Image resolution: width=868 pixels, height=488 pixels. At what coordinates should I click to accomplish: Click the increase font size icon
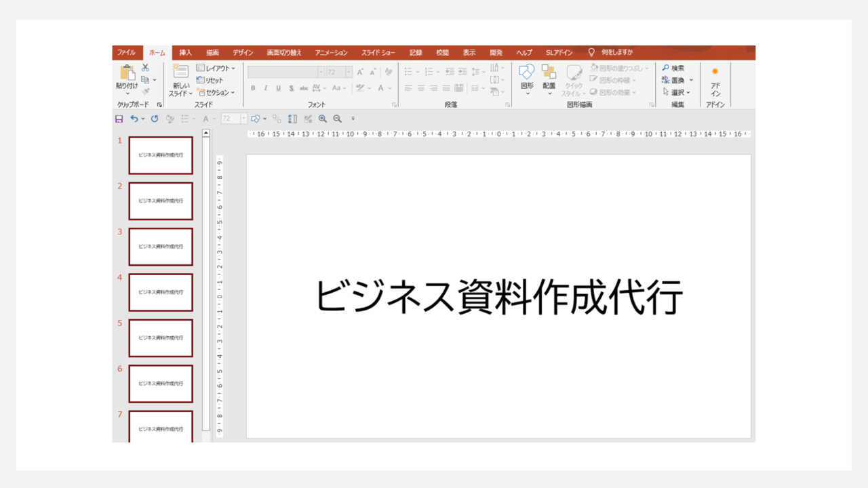tap(360, 72)
